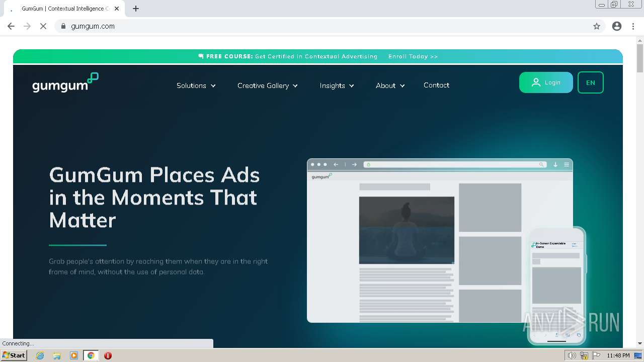Click Free Course banner text
644x362 pixels.
point(291,56)
